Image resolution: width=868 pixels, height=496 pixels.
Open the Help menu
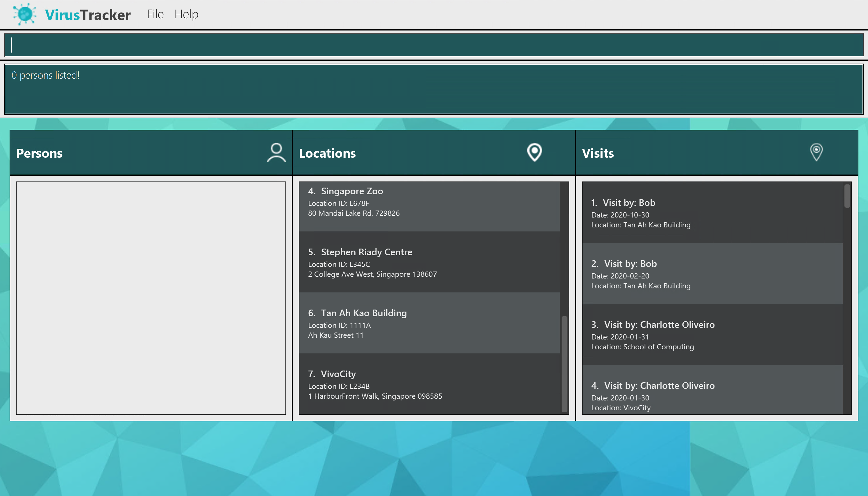tap(186, 14)
